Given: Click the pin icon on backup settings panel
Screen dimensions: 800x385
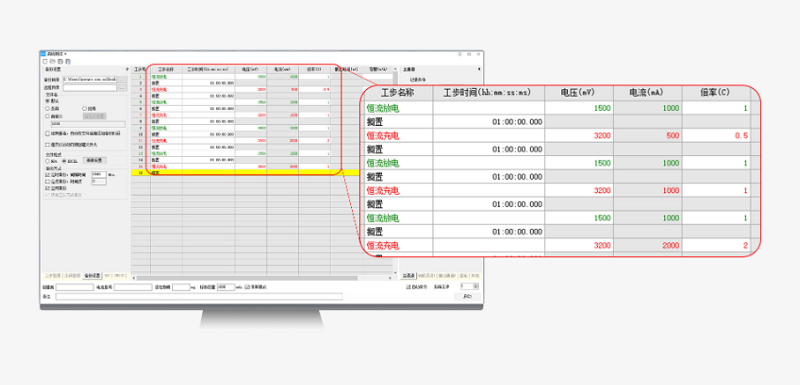Looking at the screenshot, I should pyautogui.click(x=127, y=69).
